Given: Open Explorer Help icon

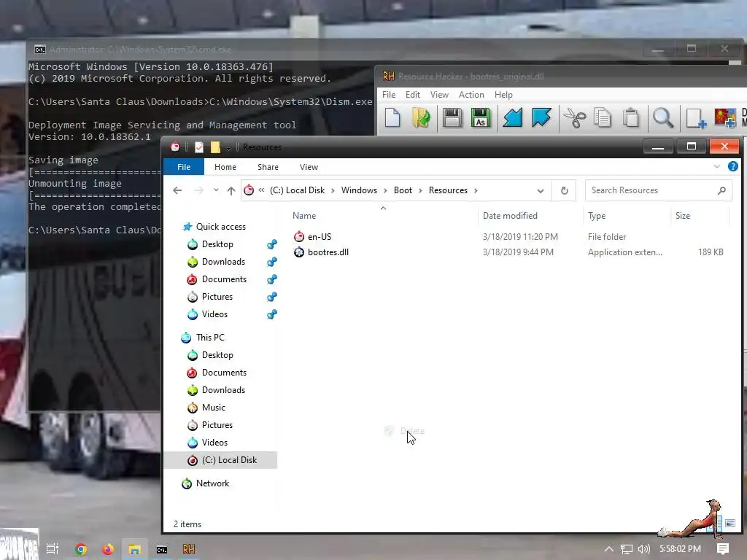Looking at the screenshot, I should 732,166.
